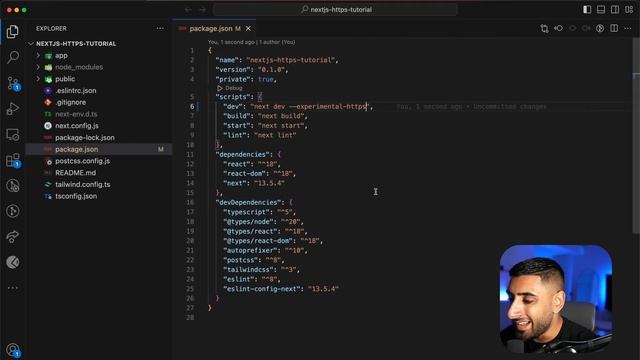Viewport: 640px width, 360px height.
Task: Go forward in navigation history
Action: 203,9
